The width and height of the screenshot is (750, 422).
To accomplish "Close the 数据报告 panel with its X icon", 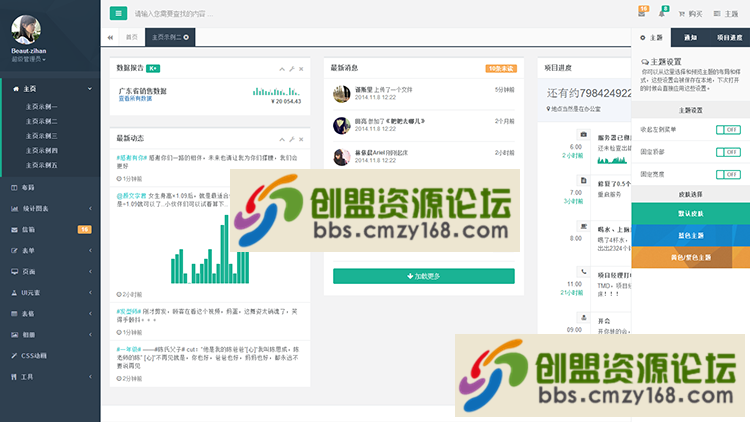I will [x=301, y=69].
